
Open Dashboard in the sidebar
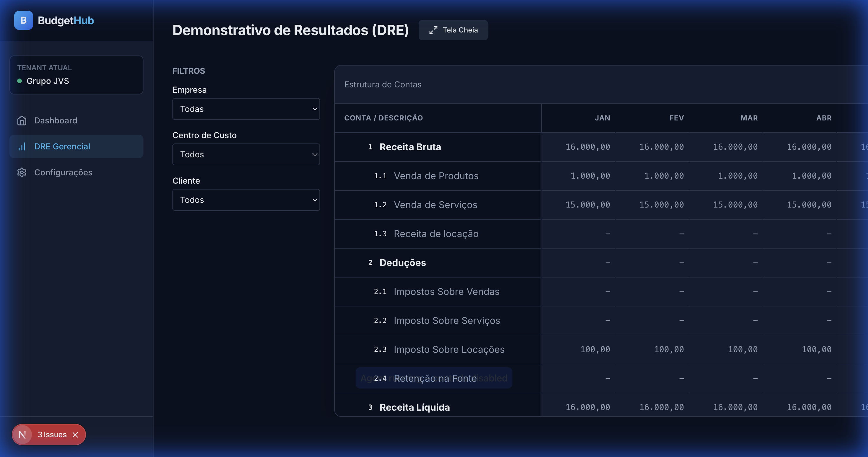tap(56, 121)
